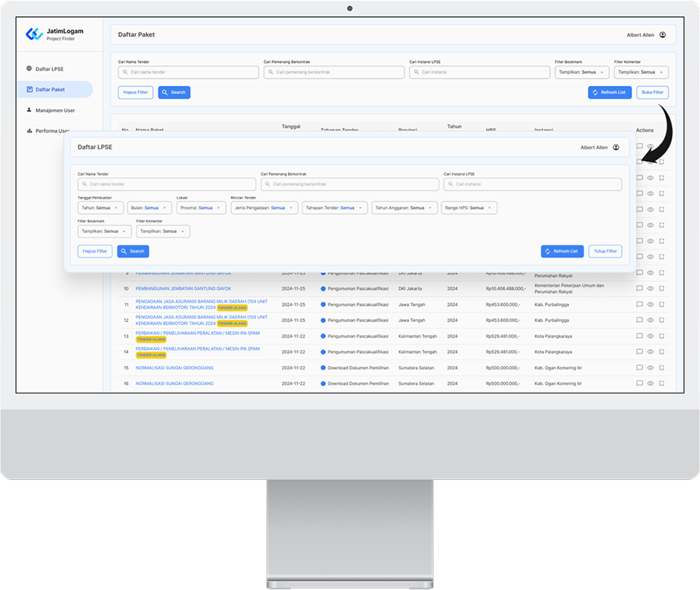
Task: Click the JatimLogam logo icon
Action: (x=34, y=34)
